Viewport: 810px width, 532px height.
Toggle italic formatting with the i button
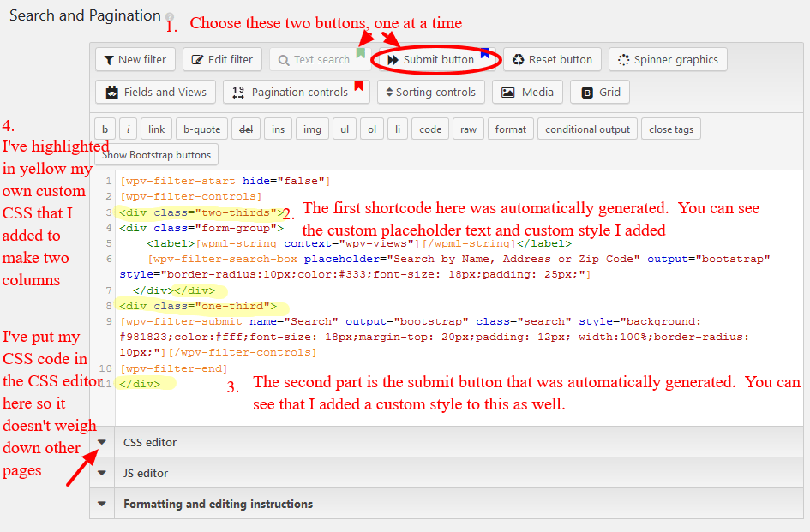click(x=126, y=129)
